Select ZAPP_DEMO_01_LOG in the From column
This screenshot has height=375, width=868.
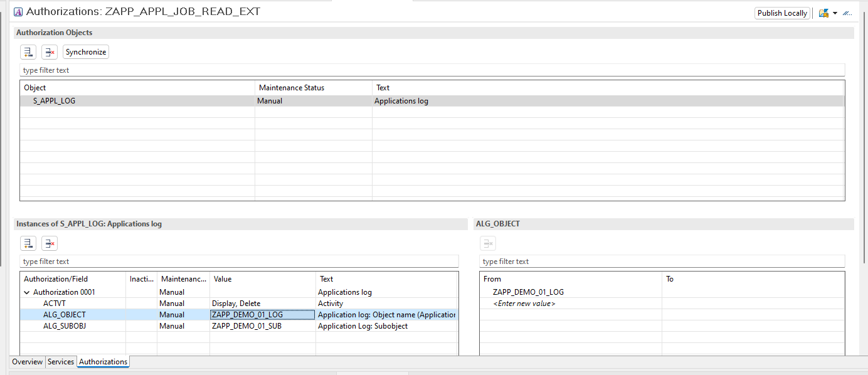[x=528, y=292]
